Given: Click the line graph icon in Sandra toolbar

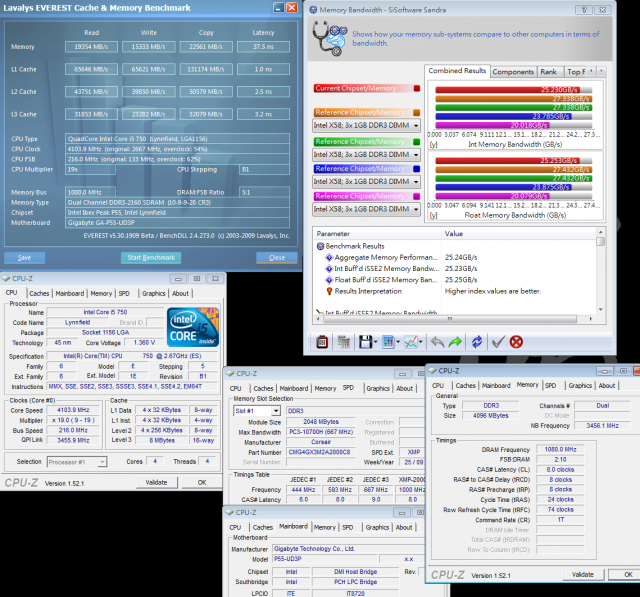Looking at the screenshot, I should pyautogui.click(x=411, y=342).
